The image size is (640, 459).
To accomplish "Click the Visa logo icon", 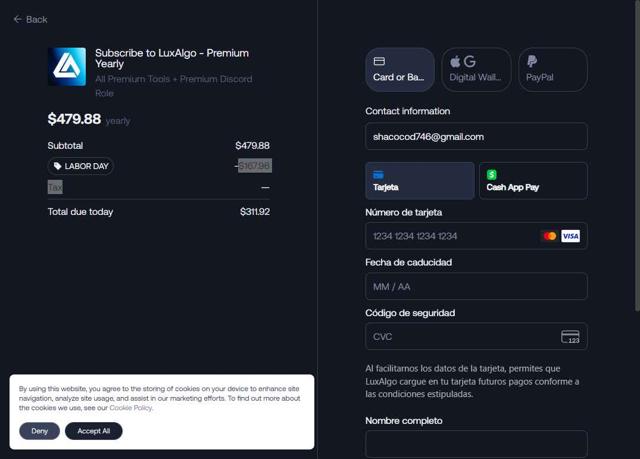I will 570,236.
